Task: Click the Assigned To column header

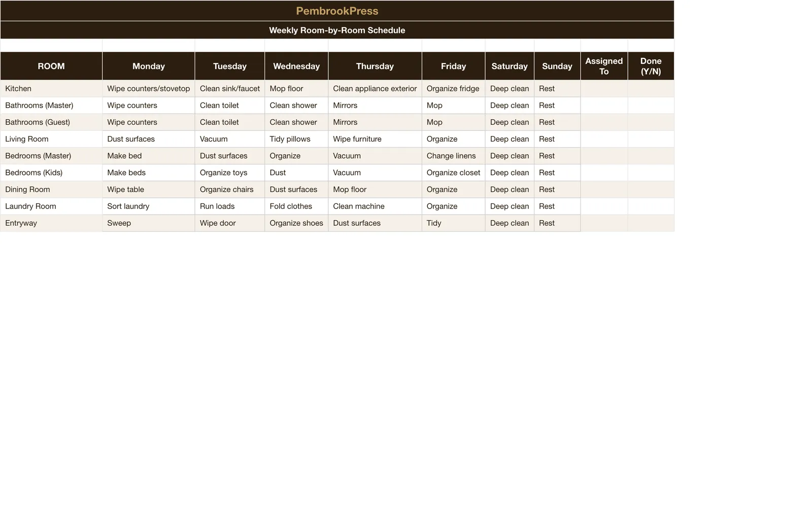Action: click(x=604, y=66)
